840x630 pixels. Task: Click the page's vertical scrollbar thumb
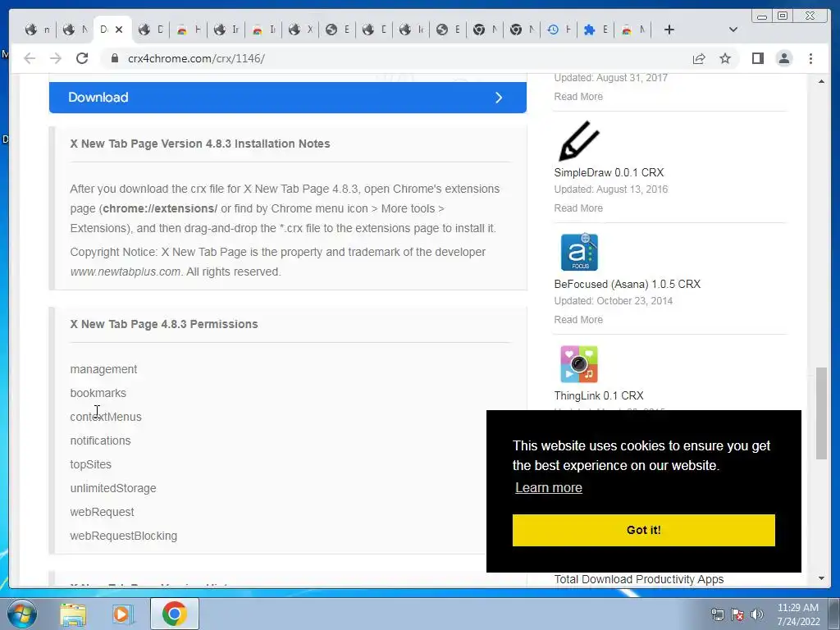click(821, 413)
